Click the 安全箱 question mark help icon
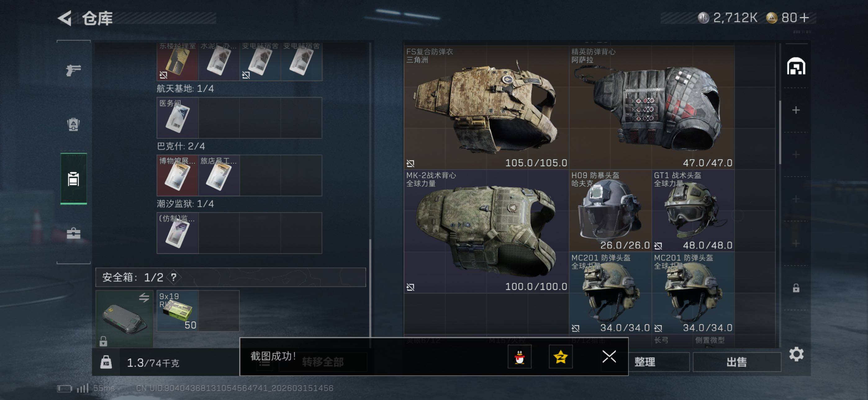This screenshot has width=868, height=400. point(174,278)
